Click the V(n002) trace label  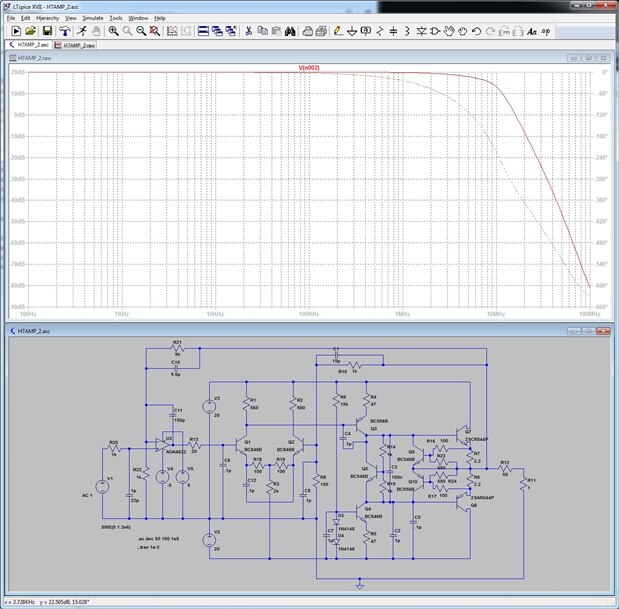pos(311,67)
